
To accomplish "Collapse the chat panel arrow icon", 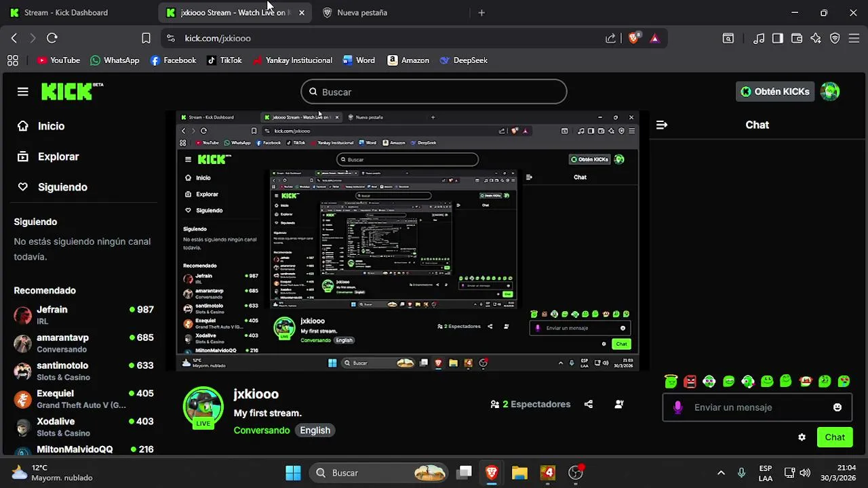I will click(662, 125).
